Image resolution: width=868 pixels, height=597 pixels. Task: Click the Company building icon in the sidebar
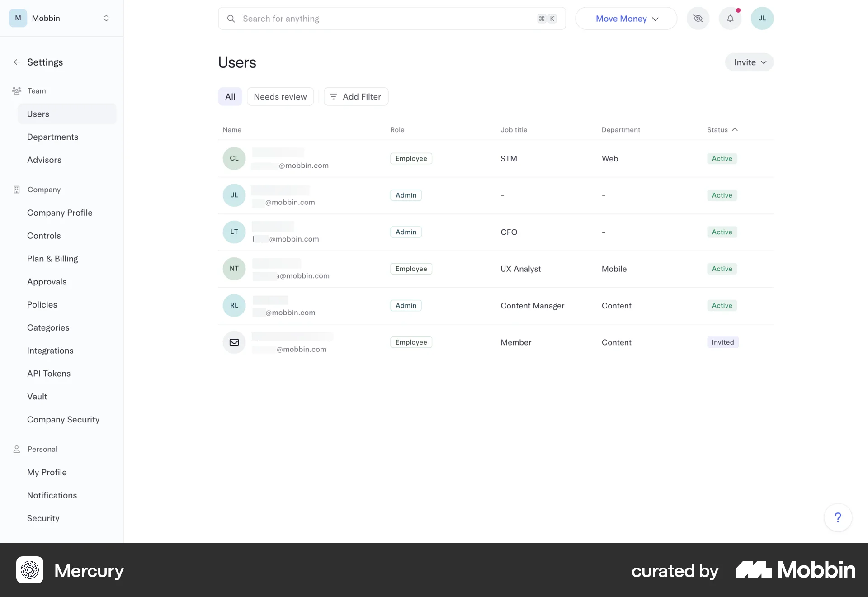pos(16,189)
